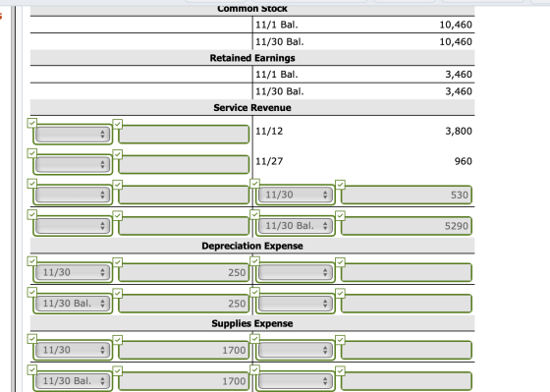Click green checkmark on Supplies Expense 11/30 Bal. dropdown
The image size is (550, 392).
(31, 369)
